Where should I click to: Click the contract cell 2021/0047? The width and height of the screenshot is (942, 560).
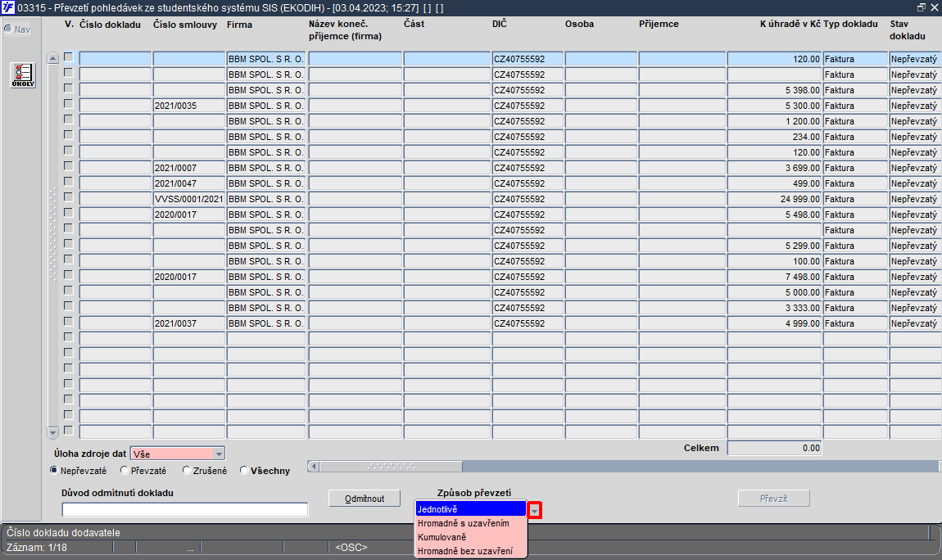pos(189,183)
